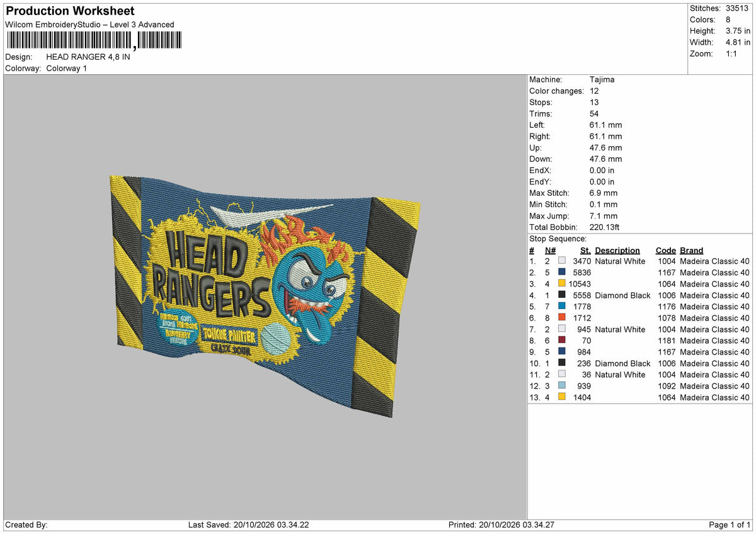Select the Diamond Black swatch in stop 4
The image size is (756, 534).
(x=561, y=295)
